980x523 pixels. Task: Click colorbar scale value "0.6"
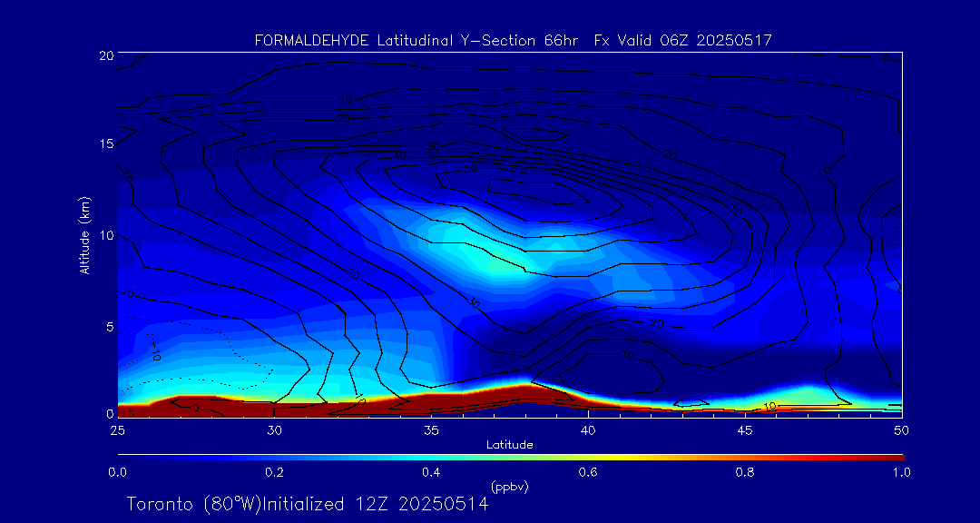(x=588, y=472)
